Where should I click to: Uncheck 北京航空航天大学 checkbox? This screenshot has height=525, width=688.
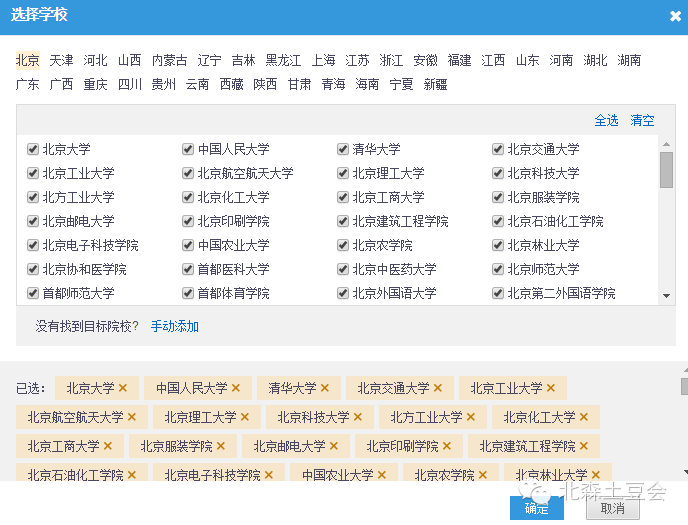click(x=188, y=173)
